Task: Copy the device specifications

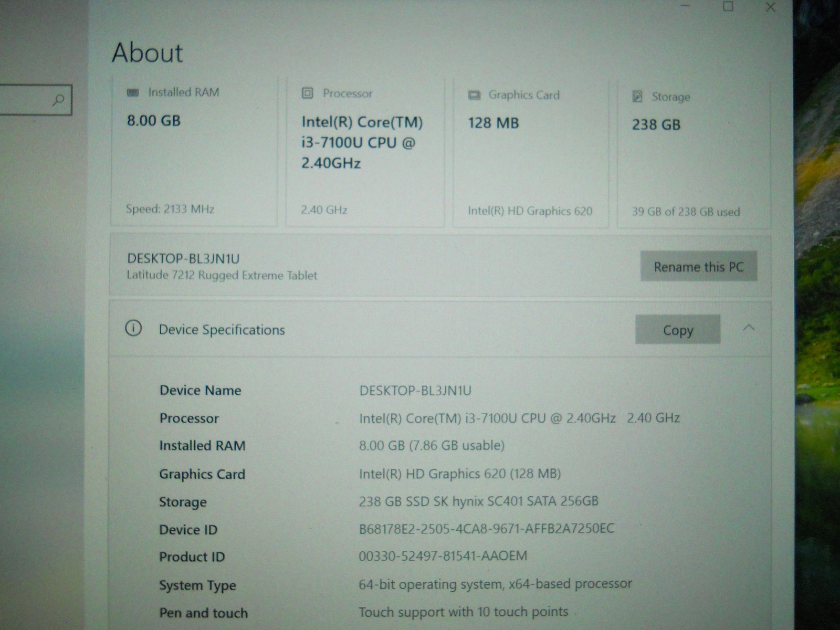Action: click(x=678, y=330)
